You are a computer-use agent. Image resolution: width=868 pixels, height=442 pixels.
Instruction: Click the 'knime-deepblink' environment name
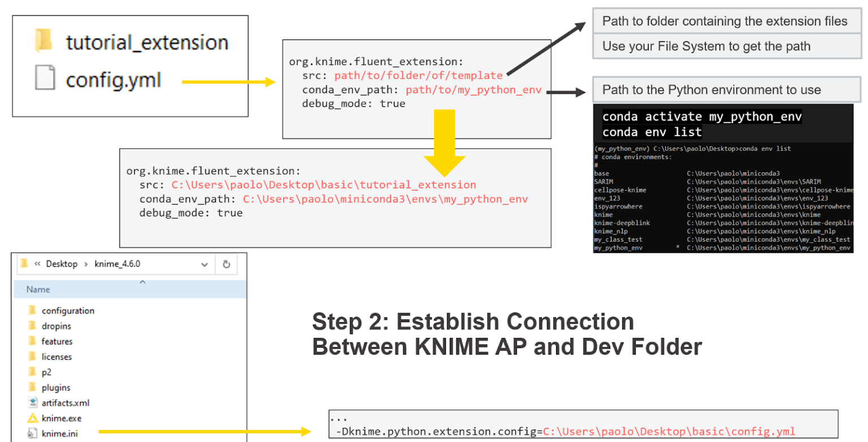622,223
